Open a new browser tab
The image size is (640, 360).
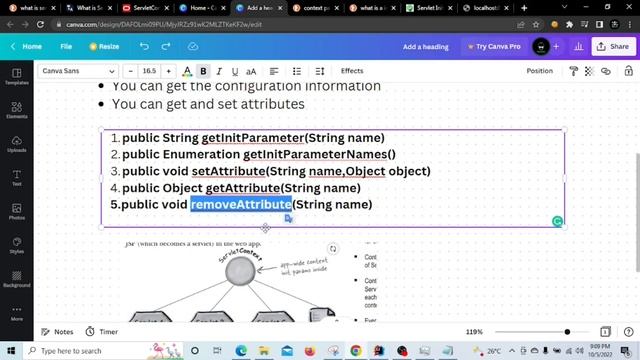click(524, 8)
